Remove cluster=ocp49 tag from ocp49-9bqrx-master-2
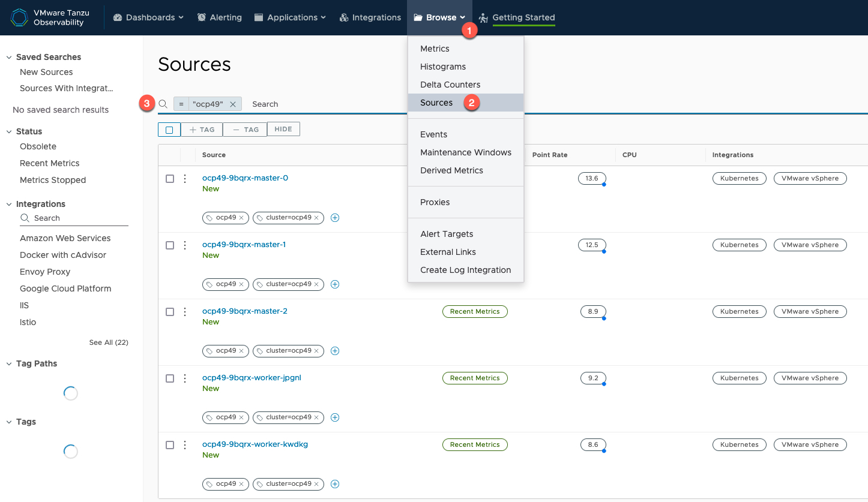This screenshot has height=502, width=868. [316, 351]
